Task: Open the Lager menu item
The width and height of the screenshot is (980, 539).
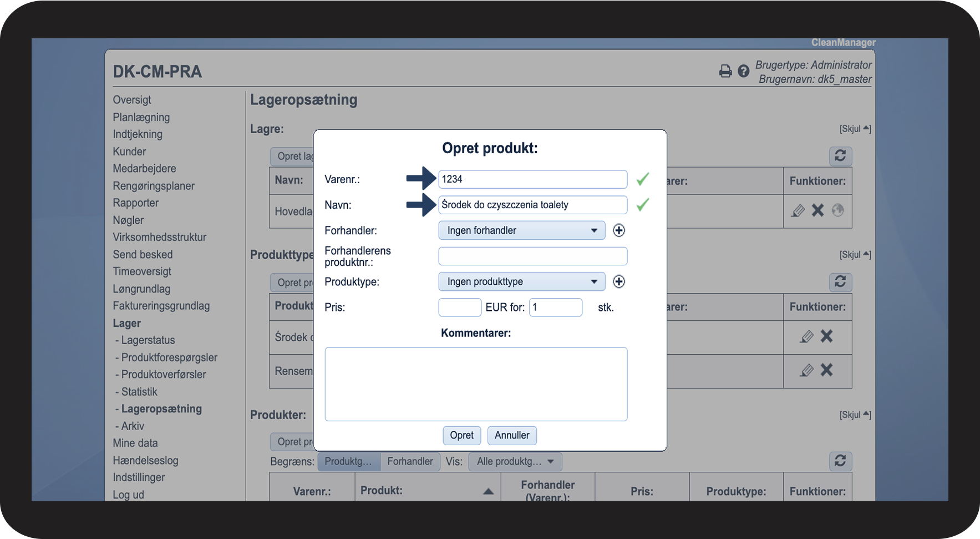Action: 127,323
